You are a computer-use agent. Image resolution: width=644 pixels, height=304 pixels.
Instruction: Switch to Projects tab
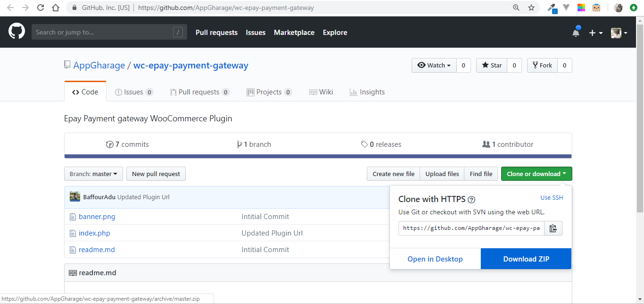tap(269, 92)
